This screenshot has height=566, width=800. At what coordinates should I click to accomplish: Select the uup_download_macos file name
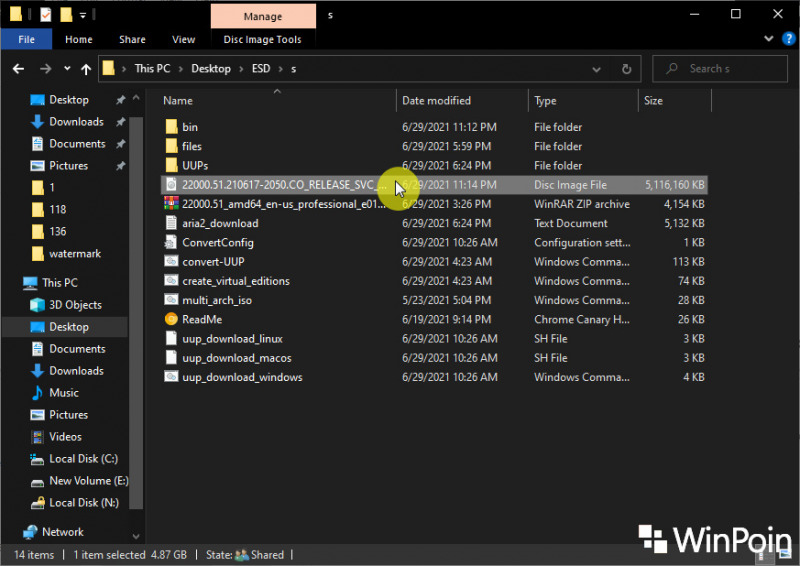tap(237, 358)
